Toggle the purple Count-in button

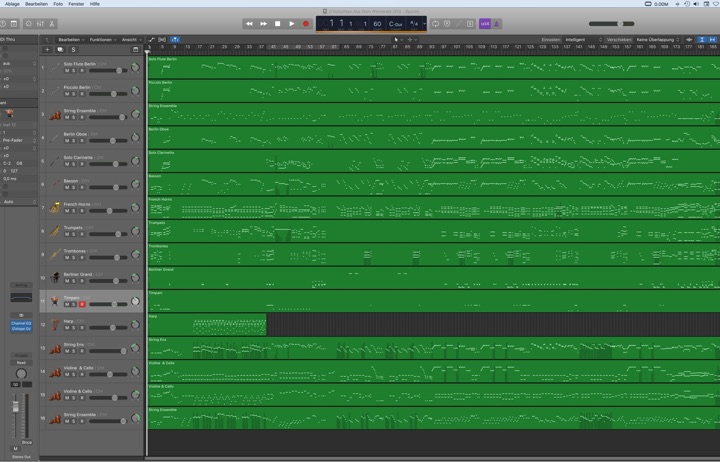click(484, 23)
